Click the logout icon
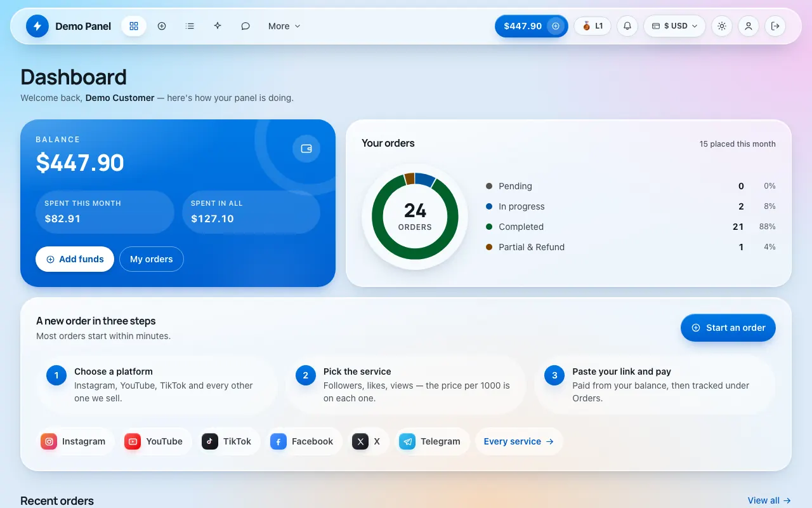 pyautogui.click(x=775, y=26)
